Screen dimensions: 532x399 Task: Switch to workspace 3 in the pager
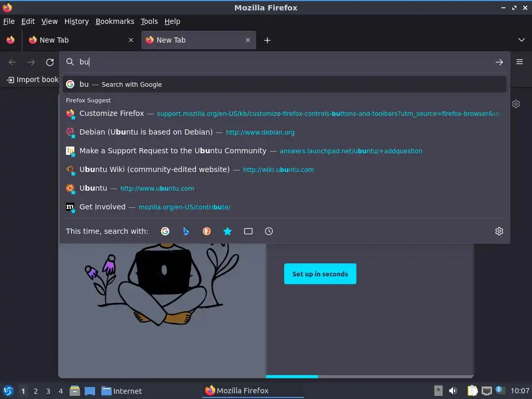pyautogui.click(x=48, y=391)
